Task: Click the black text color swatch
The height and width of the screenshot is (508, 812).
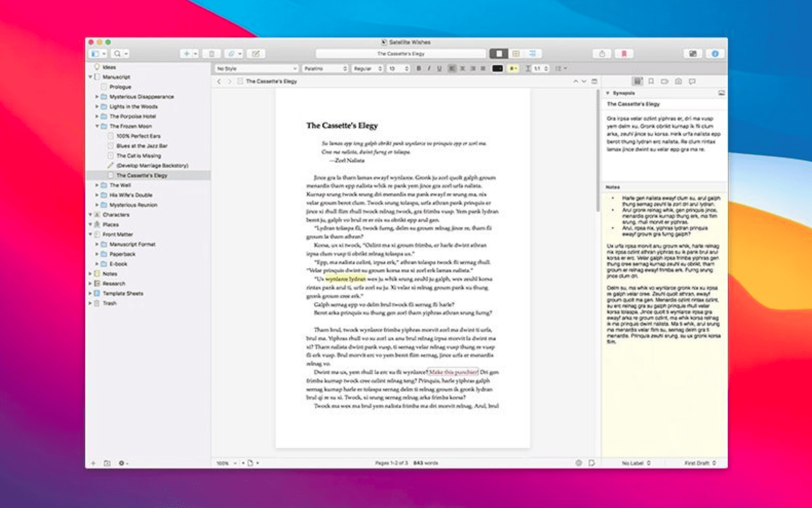Action: pyautogui.click(x=498, y=69)
